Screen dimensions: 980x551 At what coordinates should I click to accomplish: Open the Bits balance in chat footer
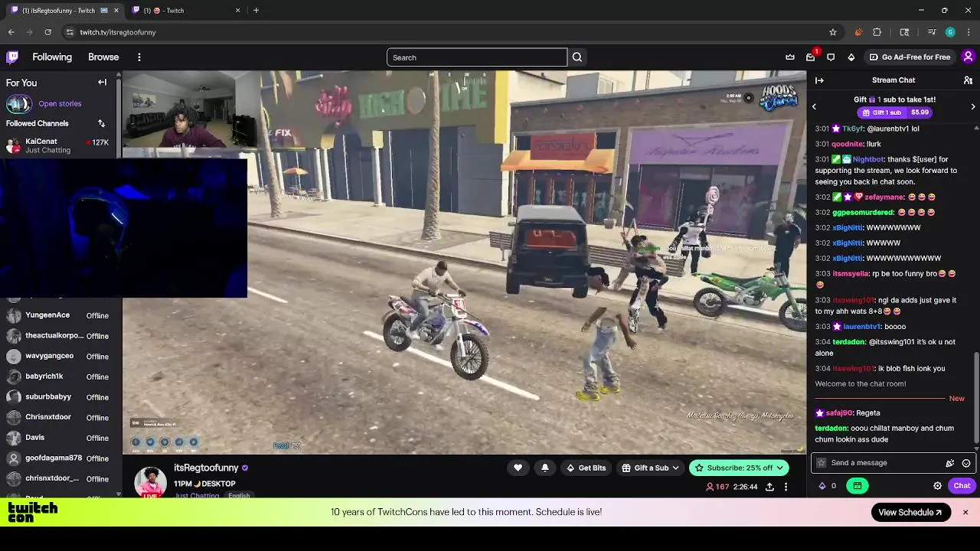(x=828, y=486)
